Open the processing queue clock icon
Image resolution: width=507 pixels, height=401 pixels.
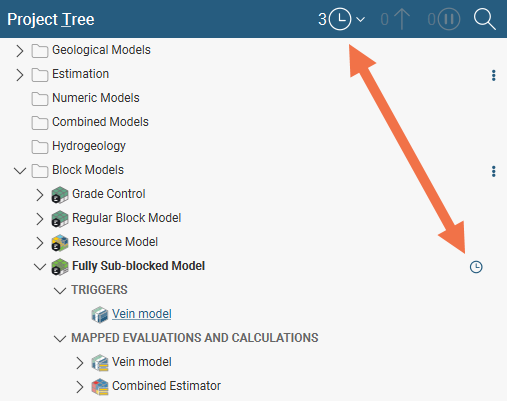[x=340, y=19]
